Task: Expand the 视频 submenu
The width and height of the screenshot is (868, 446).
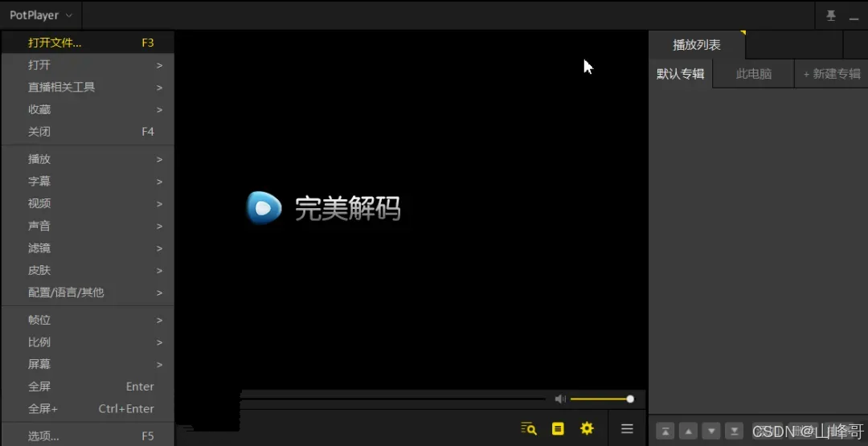Action: (x=88, y=203)
